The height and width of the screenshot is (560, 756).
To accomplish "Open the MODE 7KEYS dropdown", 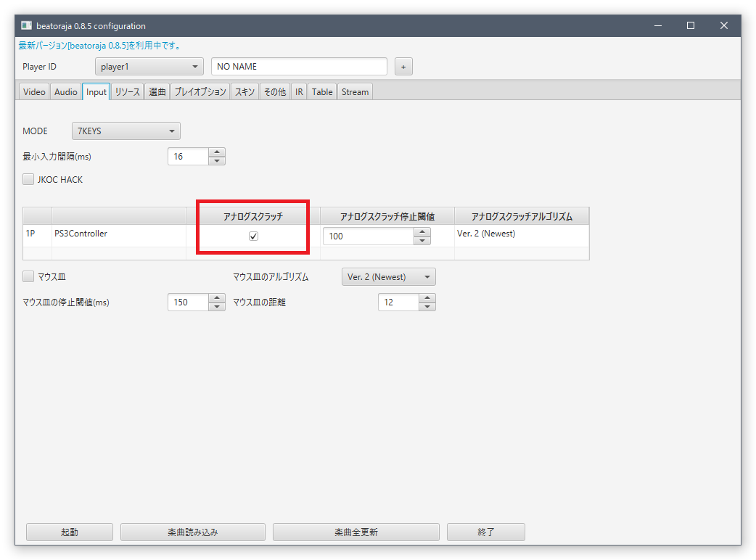I will (x=126, y=131).
